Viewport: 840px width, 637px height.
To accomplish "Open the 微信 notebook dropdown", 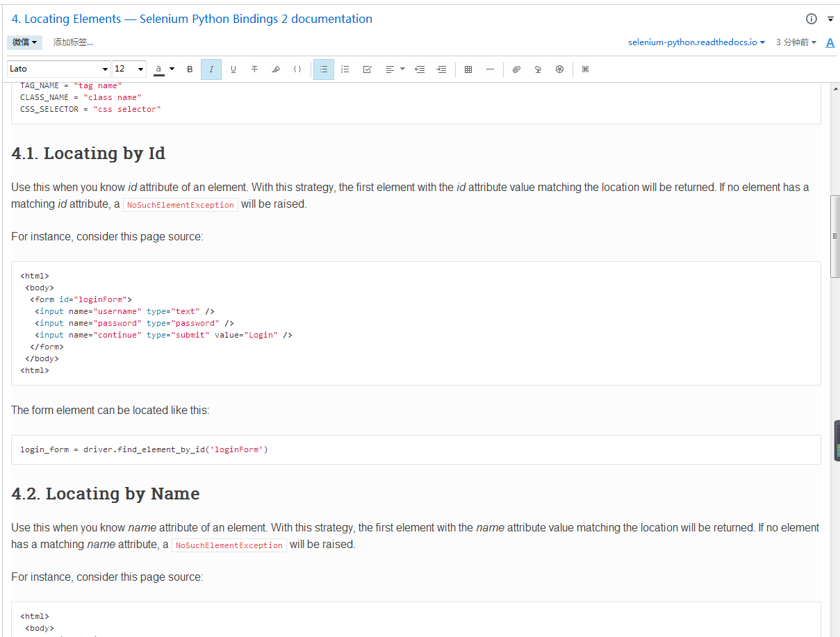I will tap(25, 42).
